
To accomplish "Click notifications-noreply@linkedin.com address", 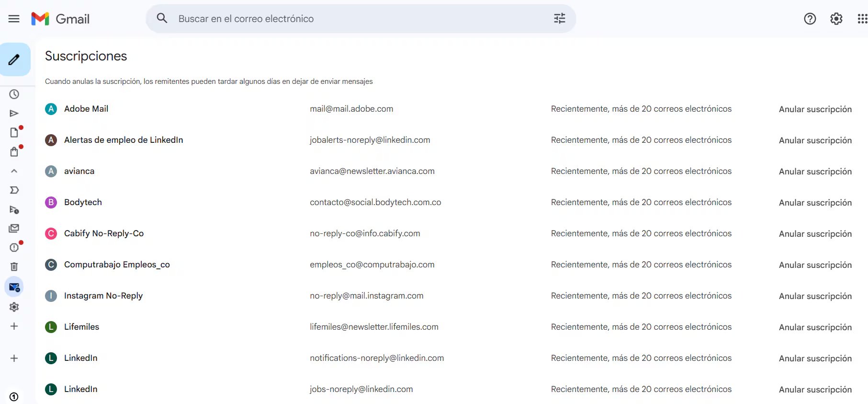I will tap(377, 358).
